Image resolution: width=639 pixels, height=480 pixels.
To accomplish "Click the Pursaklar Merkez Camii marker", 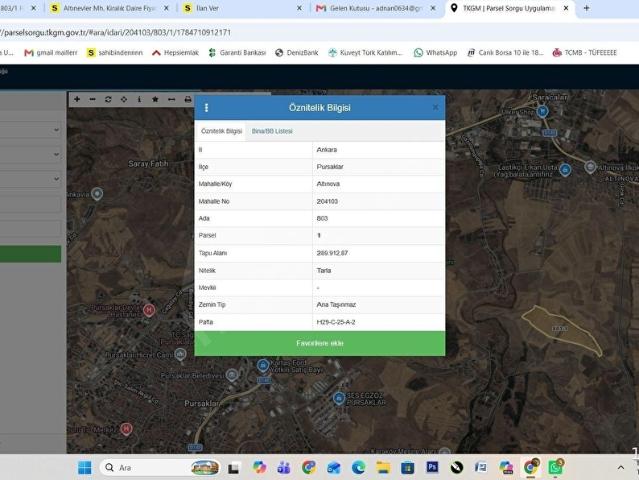I will [181, 354].
